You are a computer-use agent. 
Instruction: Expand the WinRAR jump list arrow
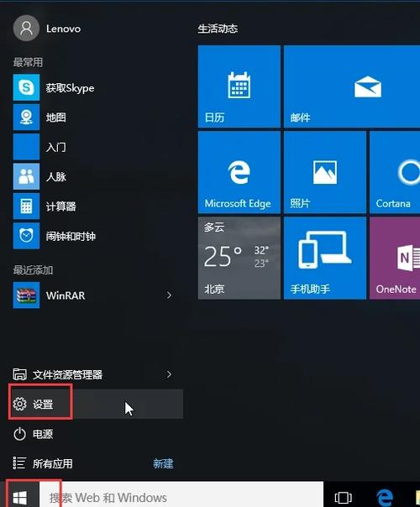pyautogui.click(x=169, y=295)
